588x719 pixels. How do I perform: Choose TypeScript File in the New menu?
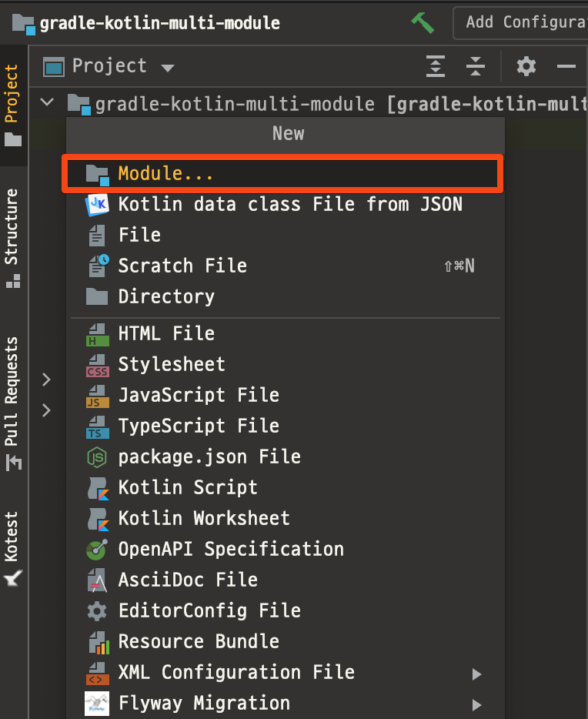[x=286, y=426]
